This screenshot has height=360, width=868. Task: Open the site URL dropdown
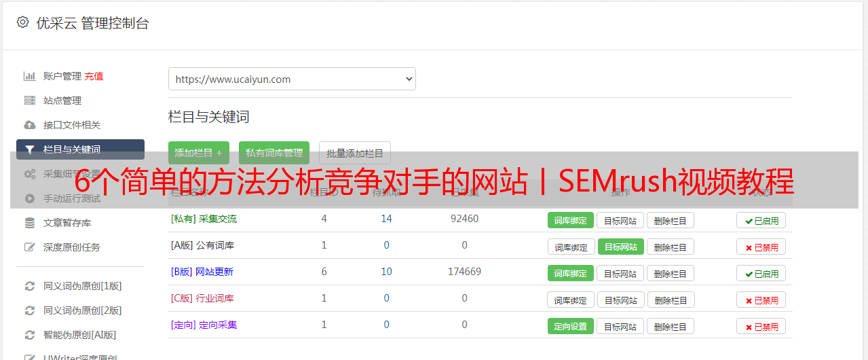[x=292, y=79]
